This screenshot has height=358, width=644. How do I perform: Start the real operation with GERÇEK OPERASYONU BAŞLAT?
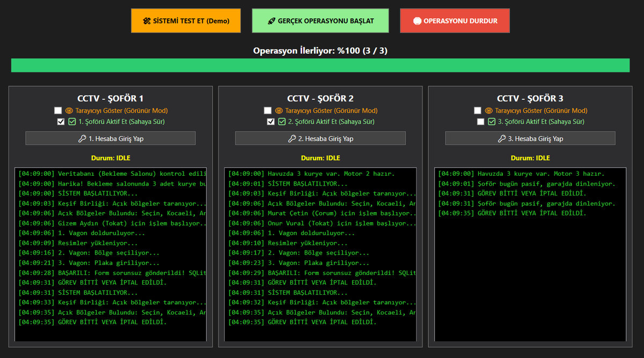(320, 21)
